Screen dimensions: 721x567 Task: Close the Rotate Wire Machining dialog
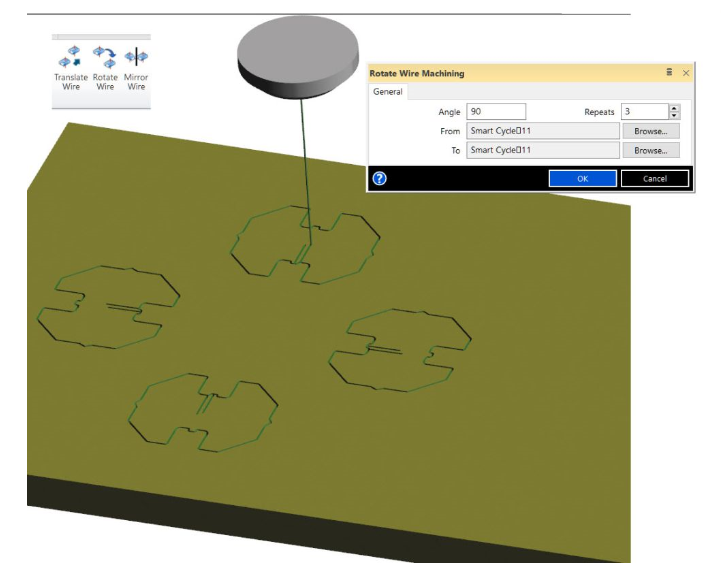686,73
